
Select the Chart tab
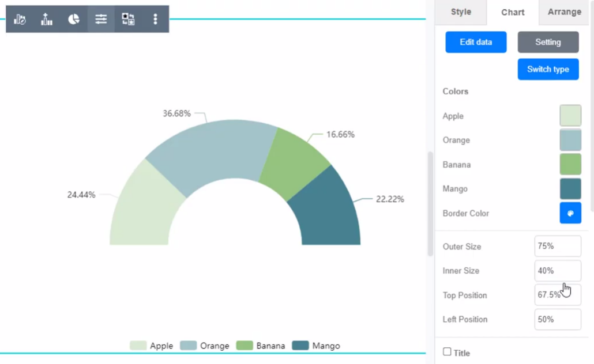pyautogui.click(x=513, y=12)
